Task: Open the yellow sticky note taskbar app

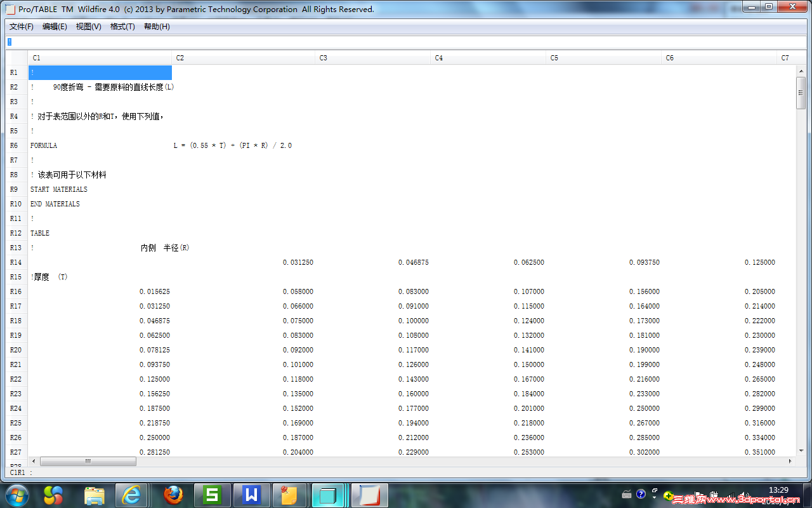Action: point(290,495)
